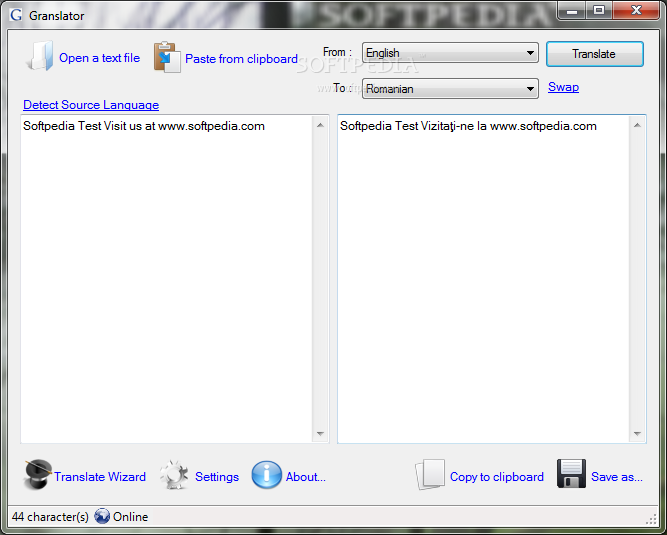Click the Open a text file folder icon
The height and width of the screenshot is (535, 667).
tap(40, 56)
